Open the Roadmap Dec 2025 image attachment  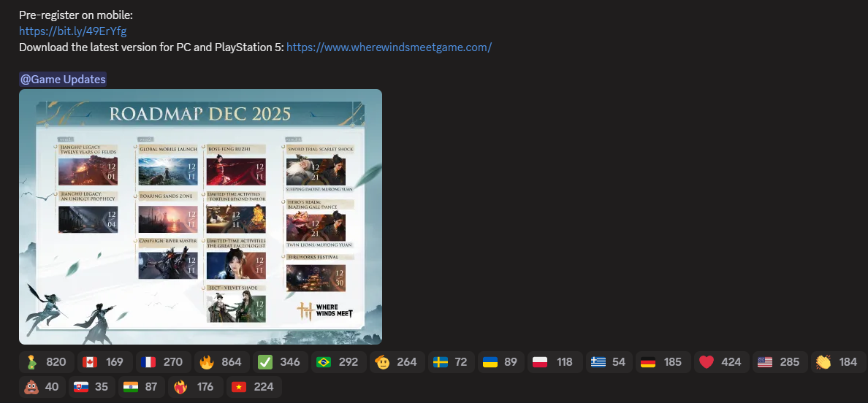(x=200, y=217)
